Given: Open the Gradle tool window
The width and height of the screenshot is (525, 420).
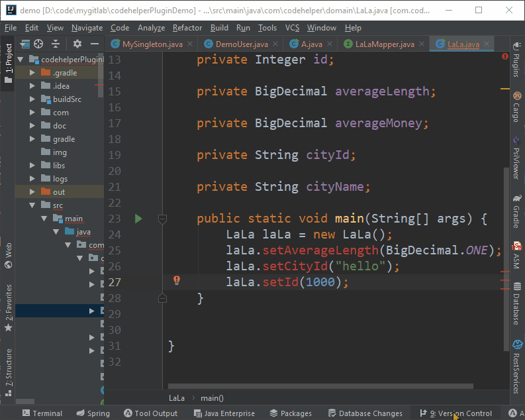Looking at the screenshot, I should tap(516, 212).
